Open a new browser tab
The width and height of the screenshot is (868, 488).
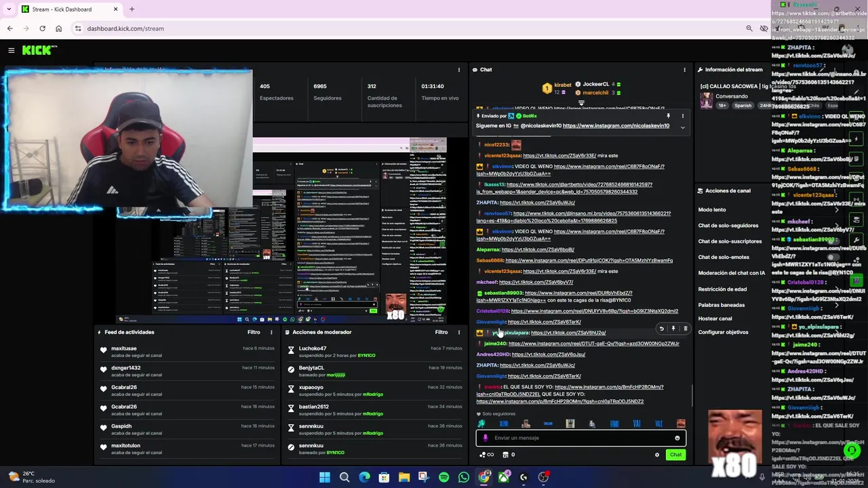(x=132, y=9)
